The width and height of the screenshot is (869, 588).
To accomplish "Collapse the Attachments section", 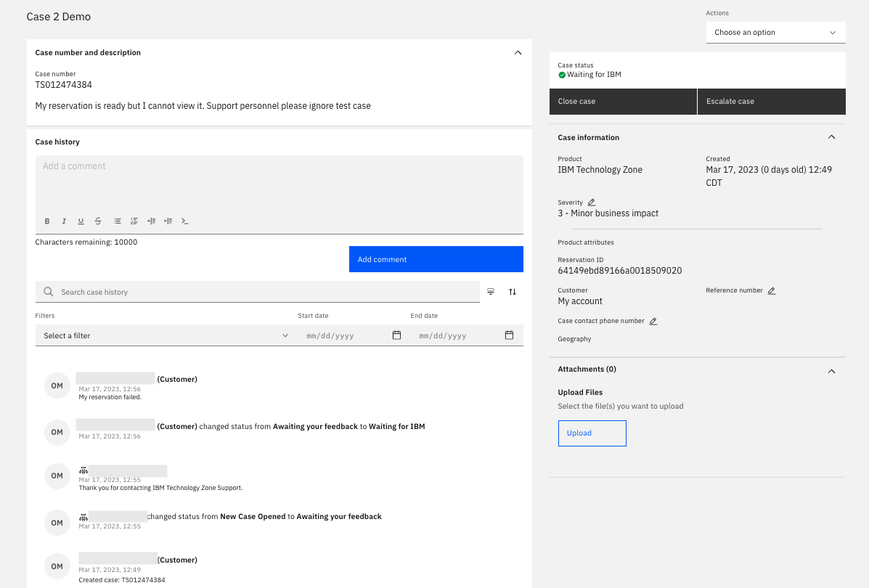I will 831,371.
